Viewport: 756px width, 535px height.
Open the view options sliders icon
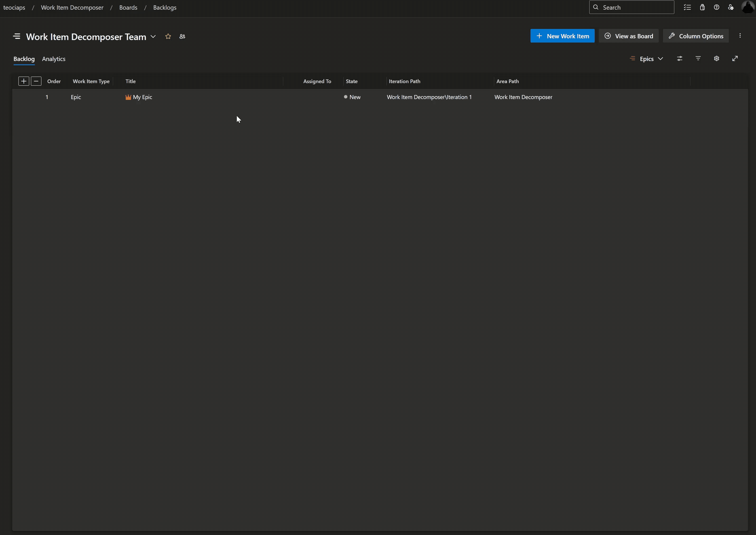pos(680,59)
